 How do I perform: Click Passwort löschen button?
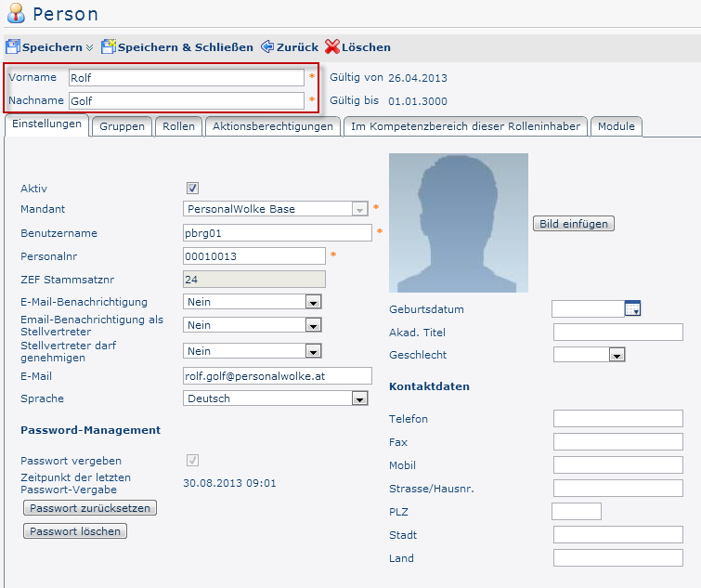pyautogui.click(x=75, y=531)
